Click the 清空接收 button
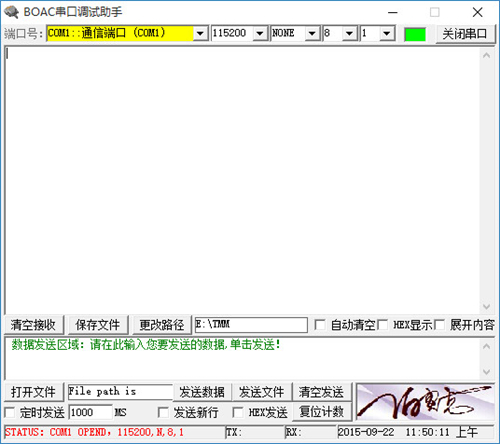Screen dimensions: 500x444 pyautogui.click(x=34, y=325)
